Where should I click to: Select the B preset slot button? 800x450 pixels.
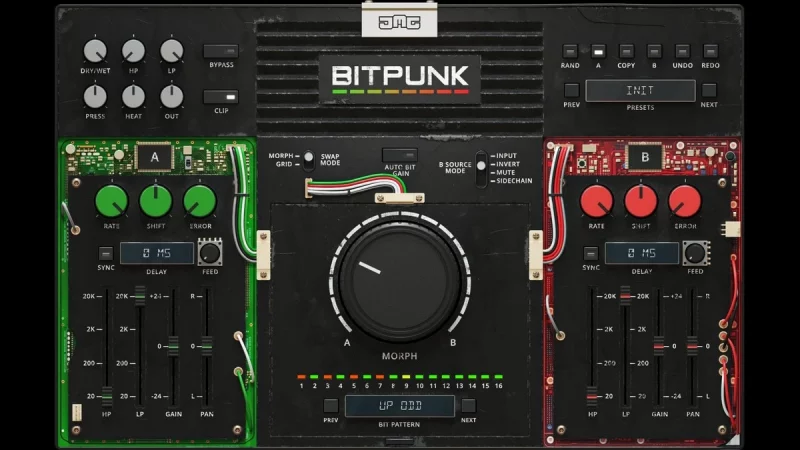pos(654,51)
